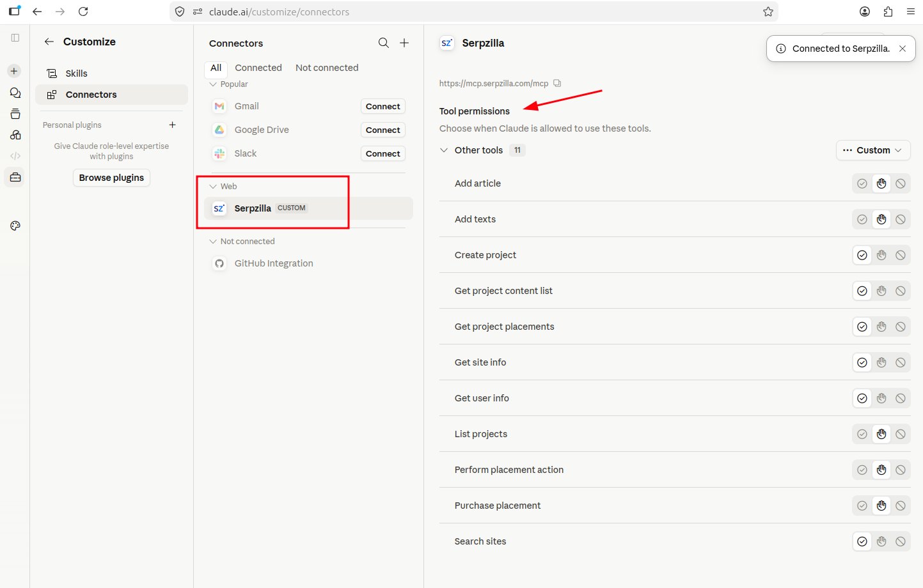The height and width of the screenshot is (588, 923).
Task: Select the Serpzilla custom connector
Action: coord(308,208)
